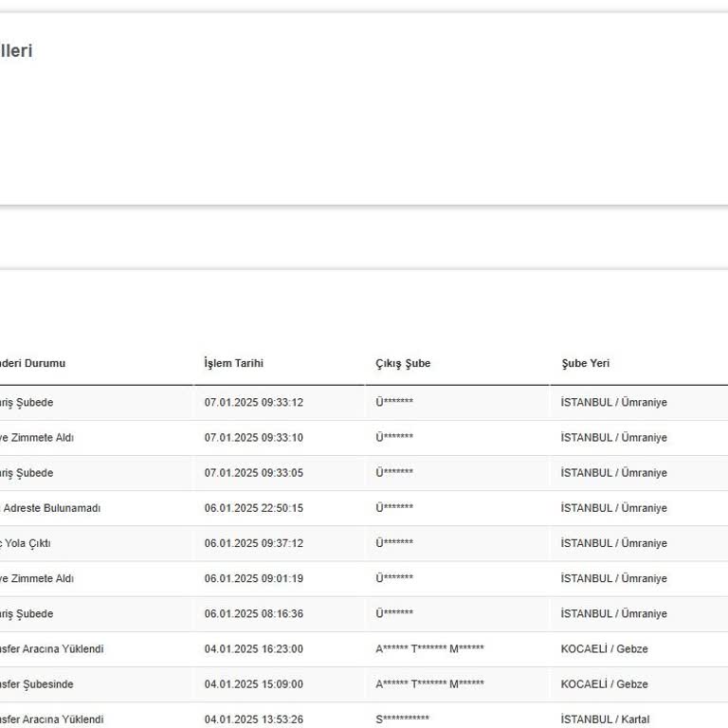Select date cell 07.01.2025 09:33:05
The height and width of the screenshot is (728, 728).
click(x=254, y=473)
